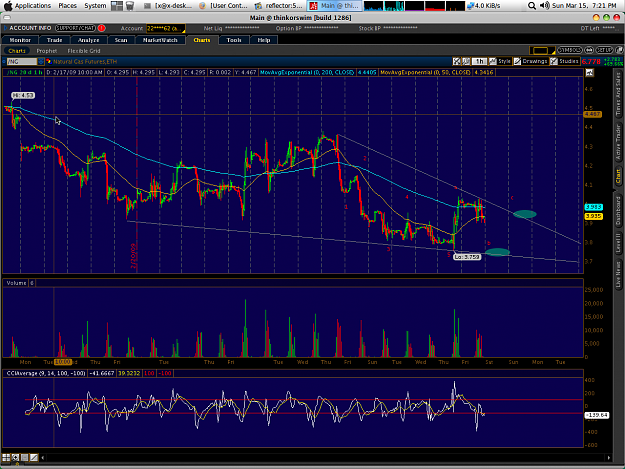The width and height of the screenshot is (625, 469).
Task: Click the chart scroll right arrow
Action: pyautogui.click(x=609, y=458)
